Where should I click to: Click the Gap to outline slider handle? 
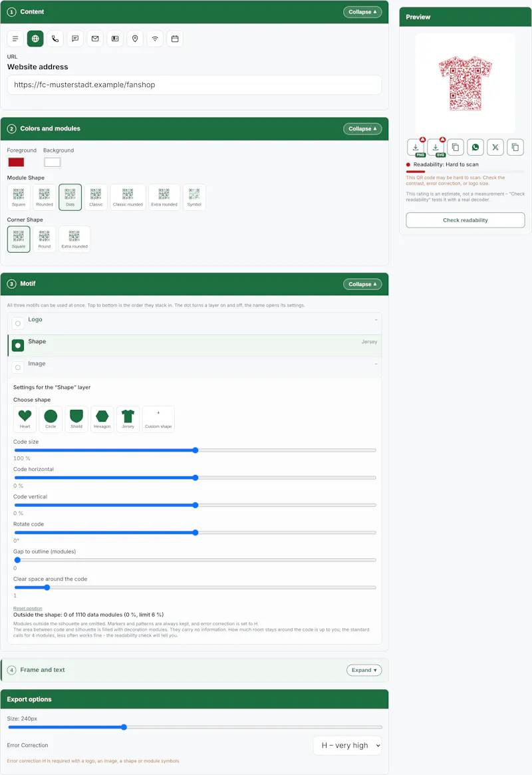click(x=17, y=560)
